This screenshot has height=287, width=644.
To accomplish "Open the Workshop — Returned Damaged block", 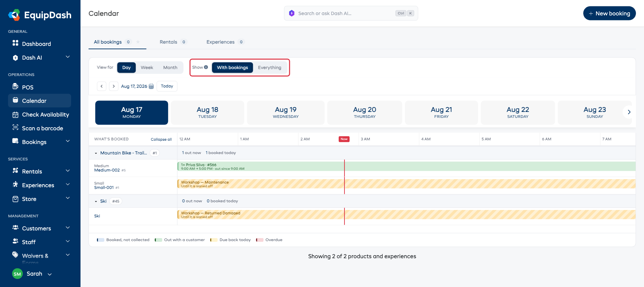I will point(407,215).
